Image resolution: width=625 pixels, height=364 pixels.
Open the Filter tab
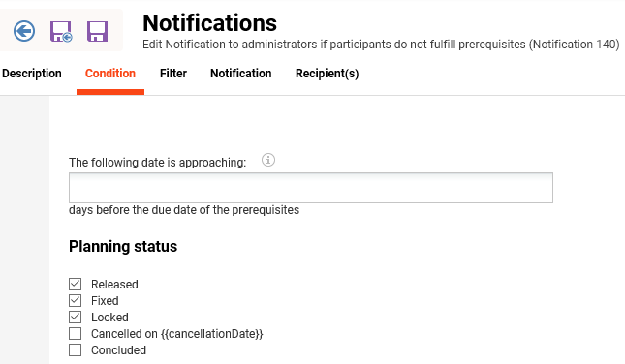173,74
